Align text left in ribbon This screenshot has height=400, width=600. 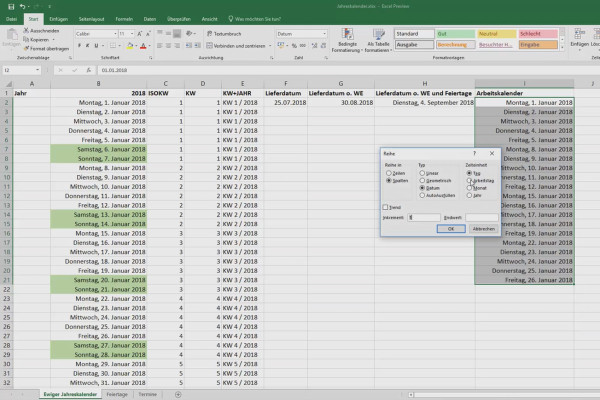pos(160,46)
